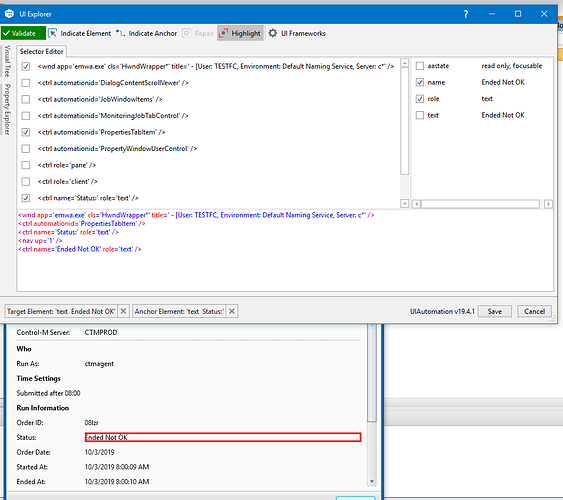Activate Indicate Element tool
Image resolution: width=563 pixels, height=500 pixels.
80,33
